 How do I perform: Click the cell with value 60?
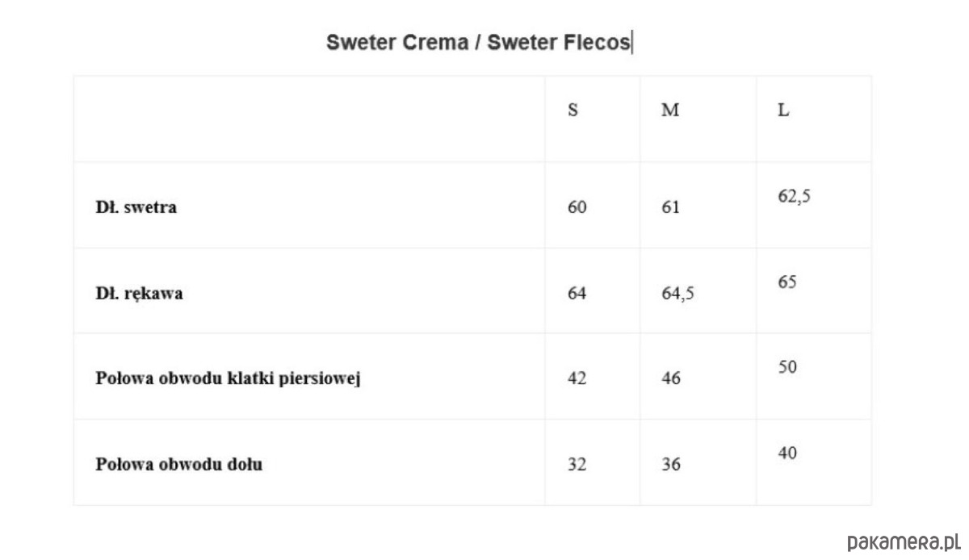[577, 207]
